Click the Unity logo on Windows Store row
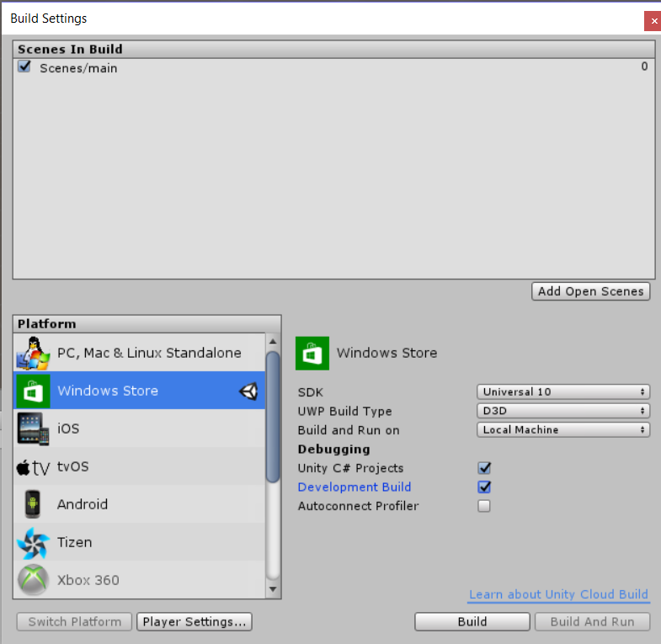Screen dimensions: 661x644 point(248,391)
